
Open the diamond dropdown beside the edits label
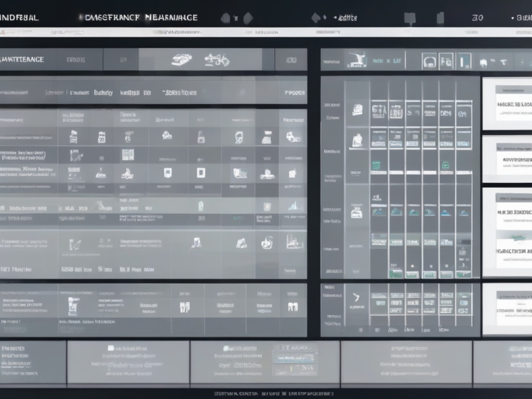tap(317, 17)
